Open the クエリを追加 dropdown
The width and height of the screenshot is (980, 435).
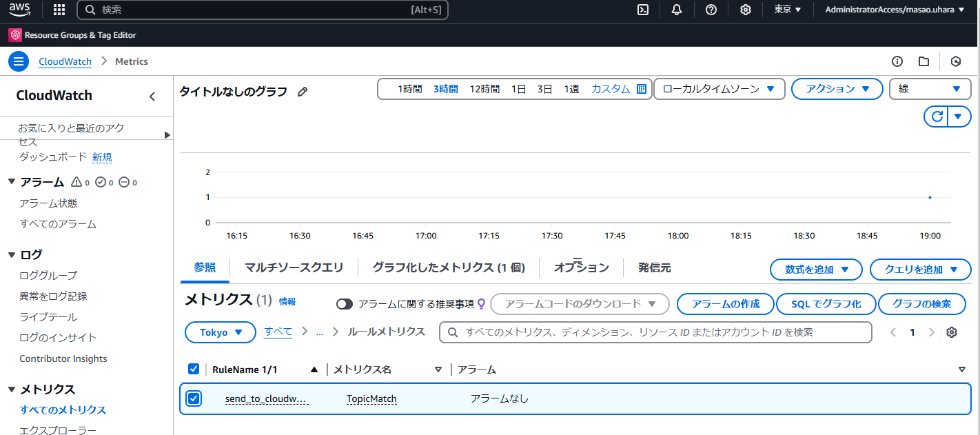921,270
